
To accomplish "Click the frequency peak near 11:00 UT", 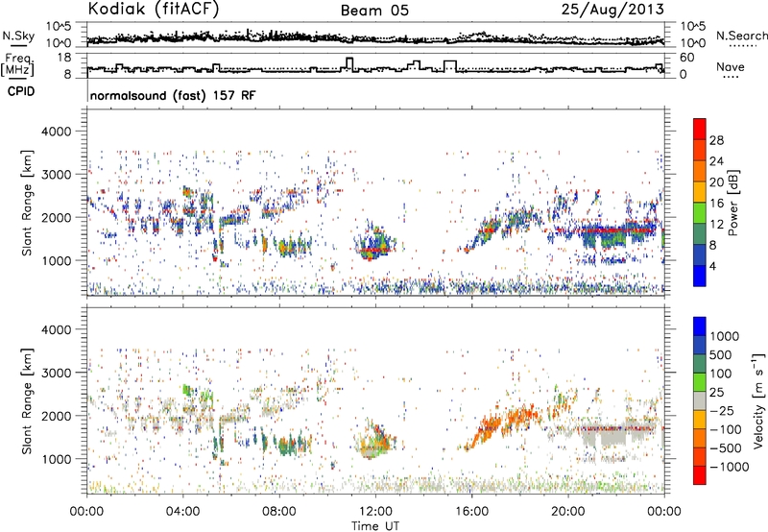I will pos(349,62).
